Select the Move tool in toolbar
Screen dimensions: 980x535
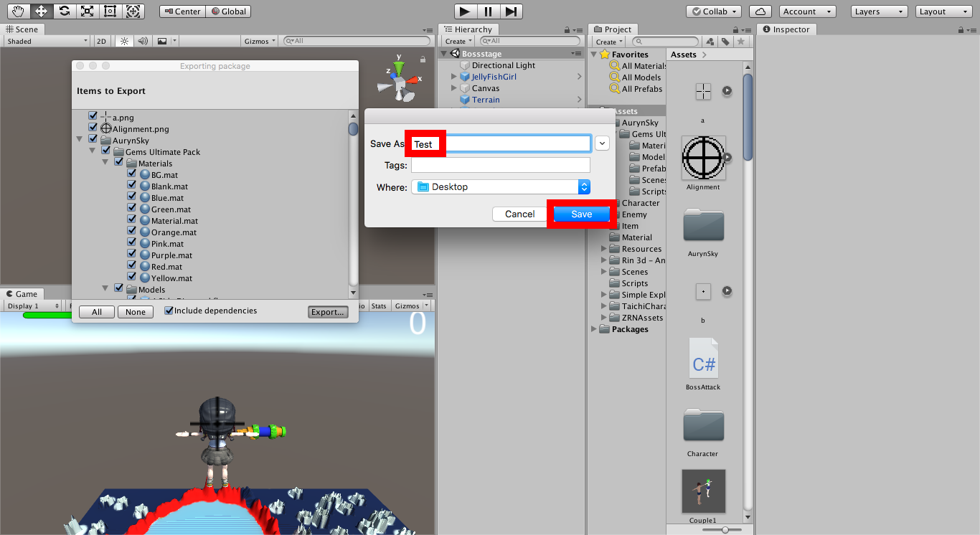tap(41, 11)
